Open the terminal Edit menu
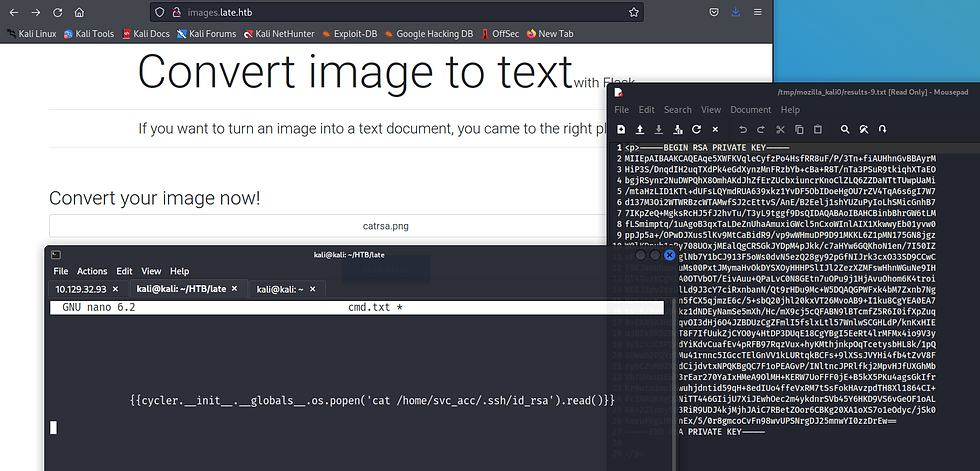The height and width of the screenshot is (471, 980). [124, 271]
